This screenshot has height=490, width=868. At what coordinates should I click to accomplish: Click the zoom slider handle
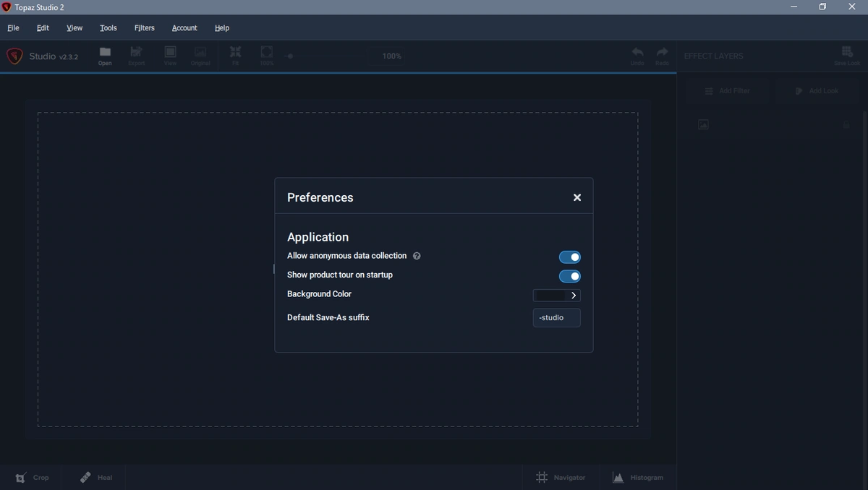pyautogui.click(x=289, y=56)
